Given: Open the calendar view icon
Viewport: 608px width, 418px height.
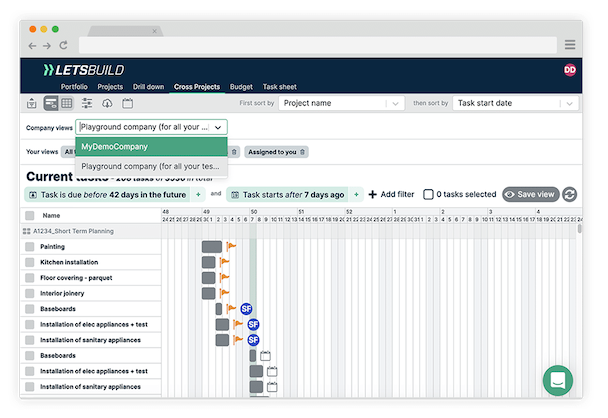Looking at the screenshot, I should [x=127, y=103].
